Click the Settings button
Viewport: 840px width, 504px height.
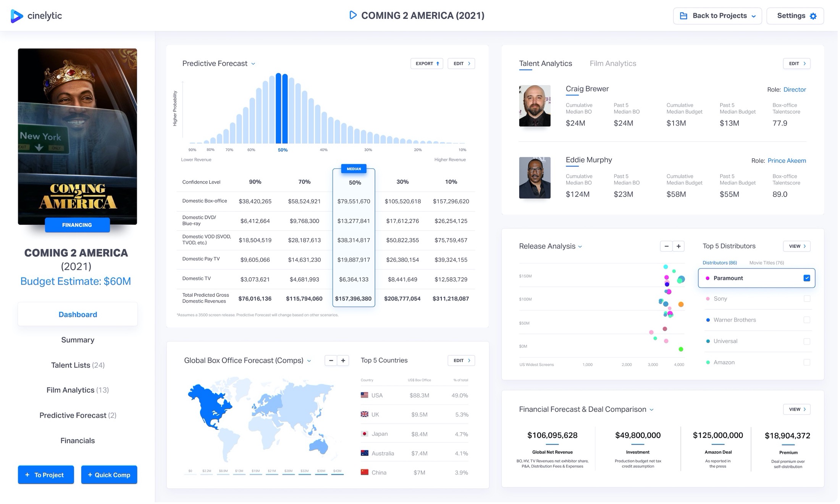(x=795, y=16)
